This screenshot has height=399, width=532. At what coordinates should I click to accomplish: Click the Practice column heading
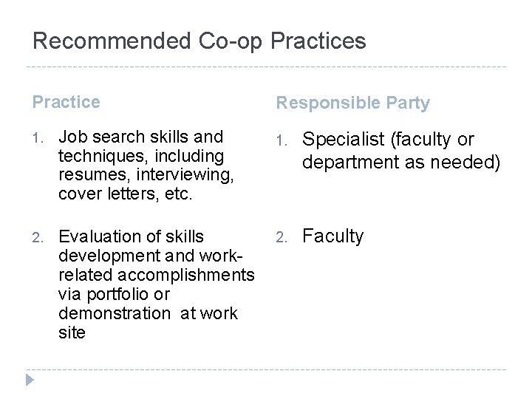(66, 102)
